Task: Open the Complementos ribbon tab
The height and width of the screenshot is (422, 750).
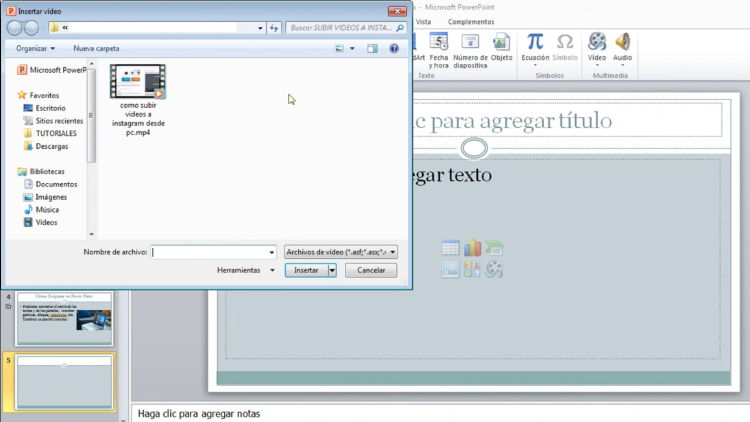Action: (470, 21)
